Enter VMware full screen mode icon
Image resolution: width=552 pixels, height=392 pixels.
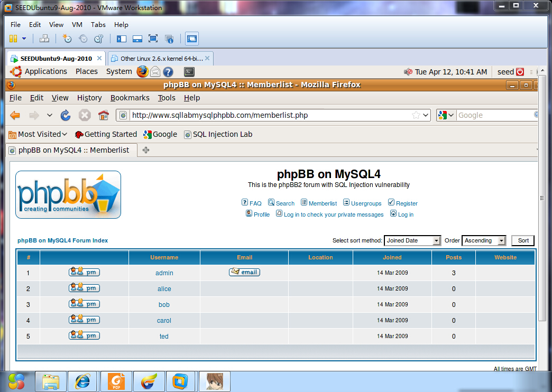[x=153, y=39]
